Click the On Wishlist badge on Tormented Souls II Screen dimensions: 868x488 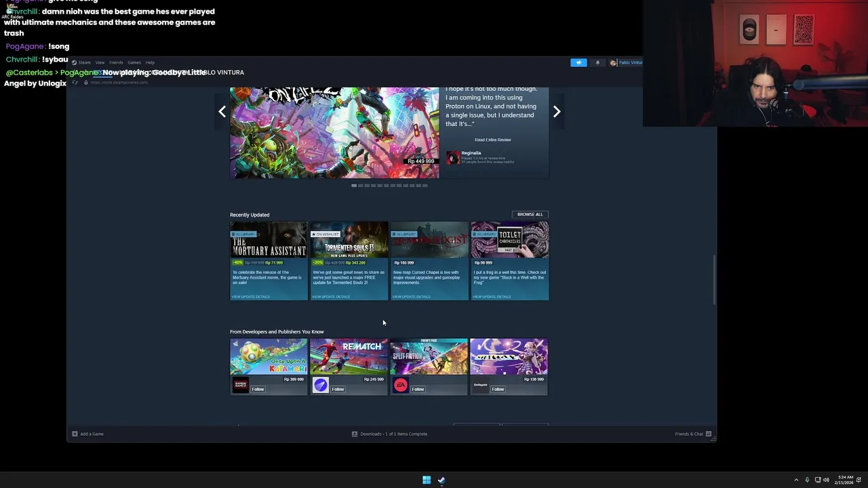pyautogui.click(x=325, y=234)
